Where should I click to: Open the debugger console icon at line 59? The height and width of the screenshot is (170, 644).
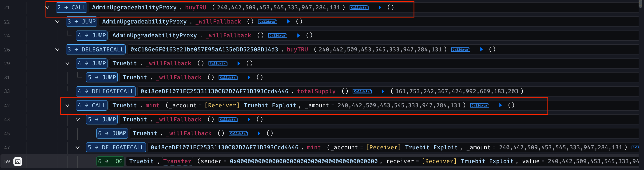(x=18, y=162)
